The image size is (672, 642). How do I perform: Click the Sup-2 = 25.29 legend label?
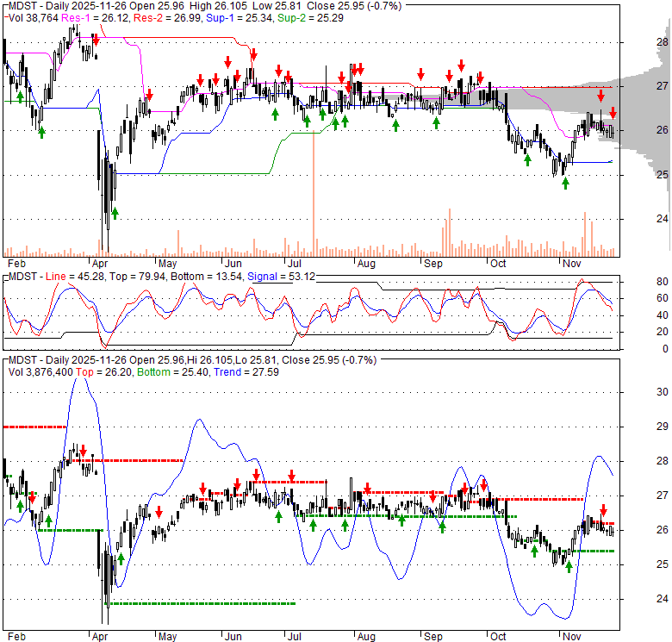(310, 18)
